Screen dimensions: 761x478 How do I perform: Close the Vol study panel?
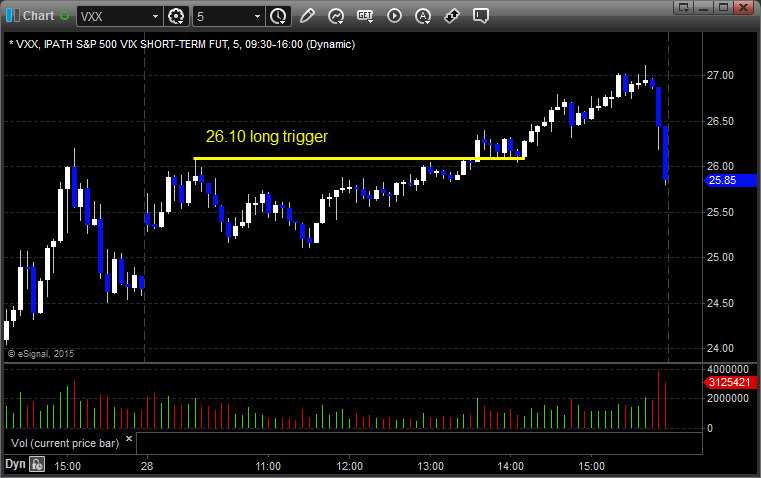(x=129, y=439)
